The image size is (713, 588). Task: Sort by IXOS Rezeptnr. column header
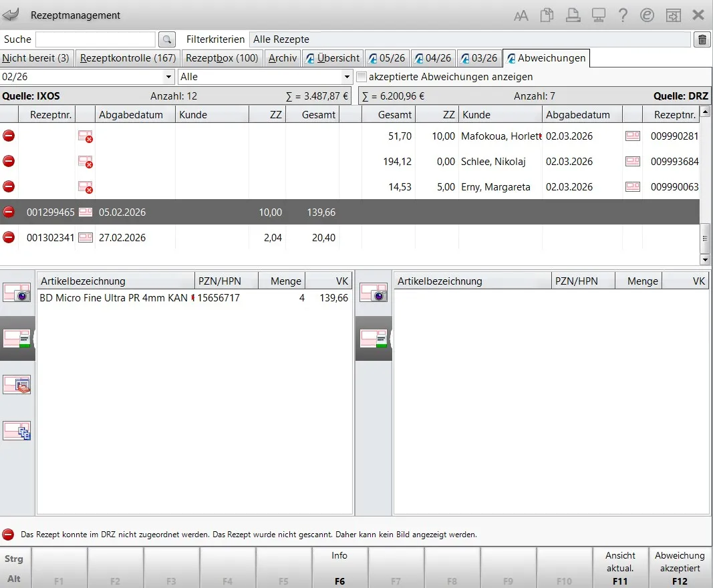coord(47,115)
